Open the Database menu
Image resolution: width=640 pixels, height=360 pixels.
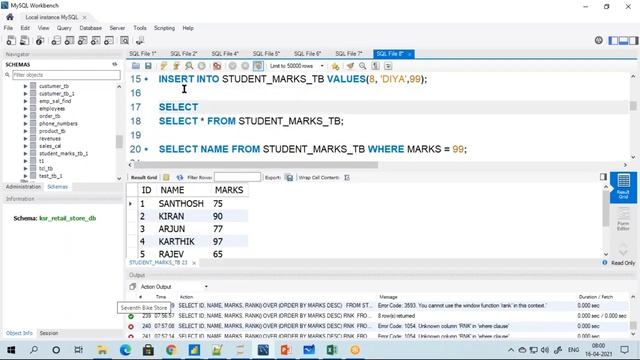91,28
